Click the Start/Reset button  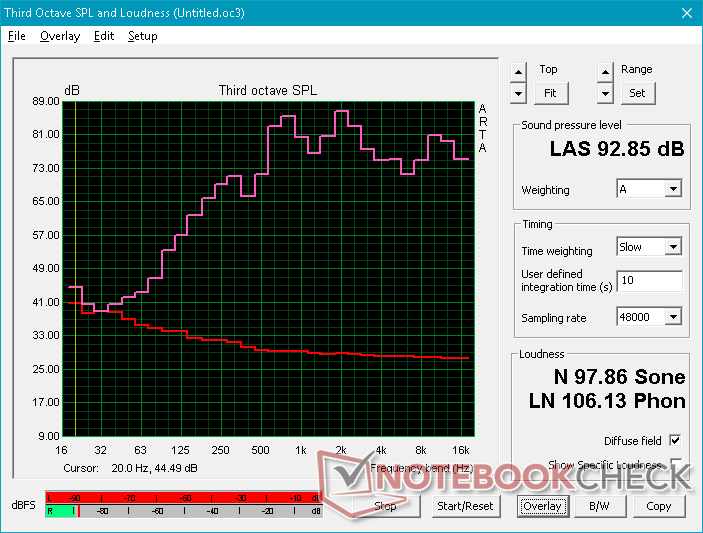(465, 506)
